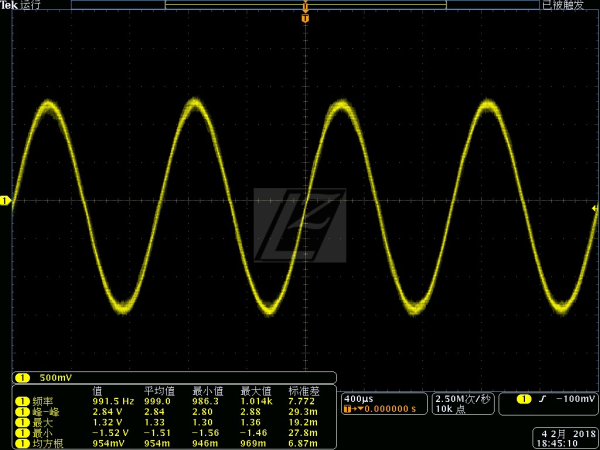Image resolution: width=600 pixels, height=450 pixels.
Task: Click the 最大值 column header
Action: click(256, 391)
